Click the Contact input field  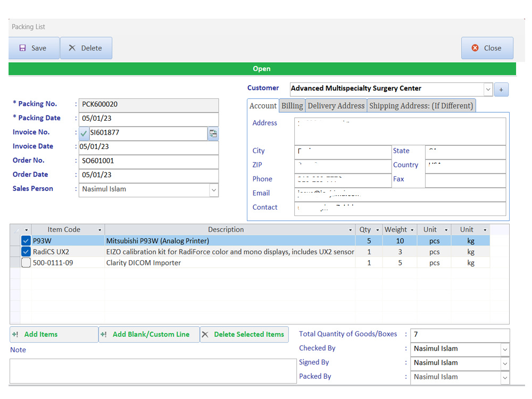click(400, 209)
